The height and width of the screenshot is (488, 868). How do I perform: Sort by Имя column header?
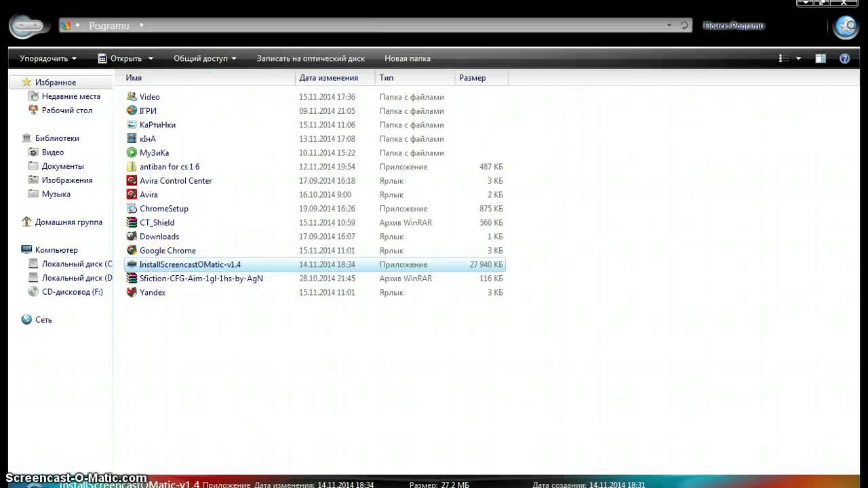pyautogui.click(x=209, y=78)
